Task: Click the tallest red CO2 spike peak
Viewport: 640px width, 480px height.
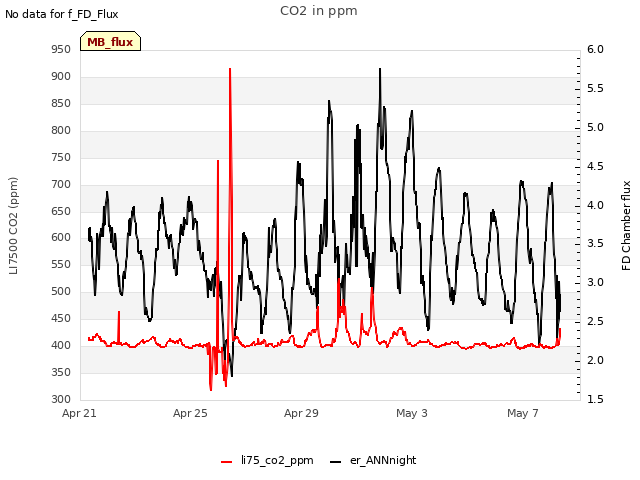Action: point(230,69)
